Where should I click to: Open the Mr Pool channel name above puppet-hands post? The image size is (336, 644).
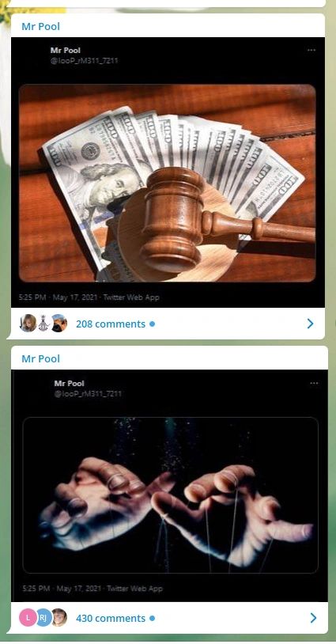pos(40,359)
